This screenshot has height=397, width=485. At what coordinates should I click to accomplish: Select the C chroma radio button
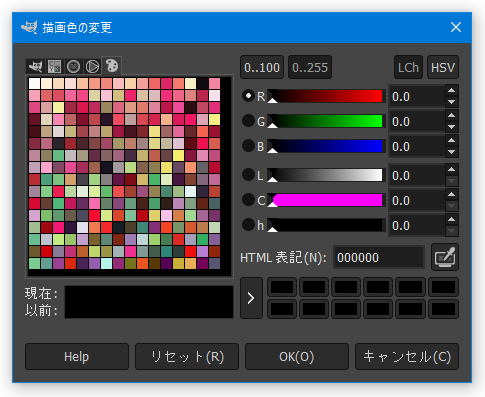(x=248, y=200)
